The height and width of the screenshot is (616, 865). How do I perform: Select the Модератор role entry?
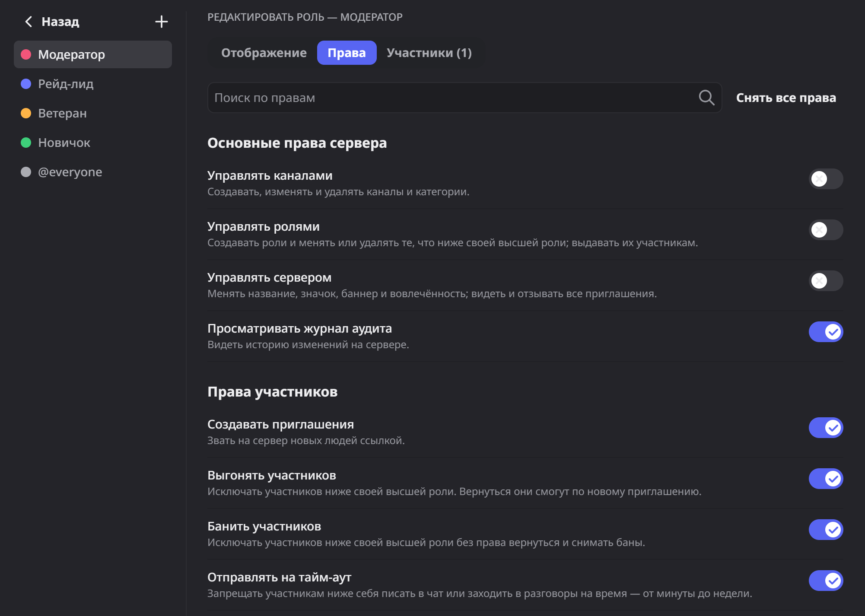click(x=93, y=54)
